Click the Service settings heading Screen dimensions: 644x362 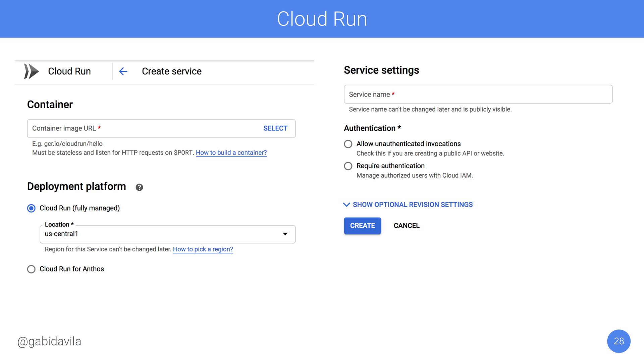[381, 70]
